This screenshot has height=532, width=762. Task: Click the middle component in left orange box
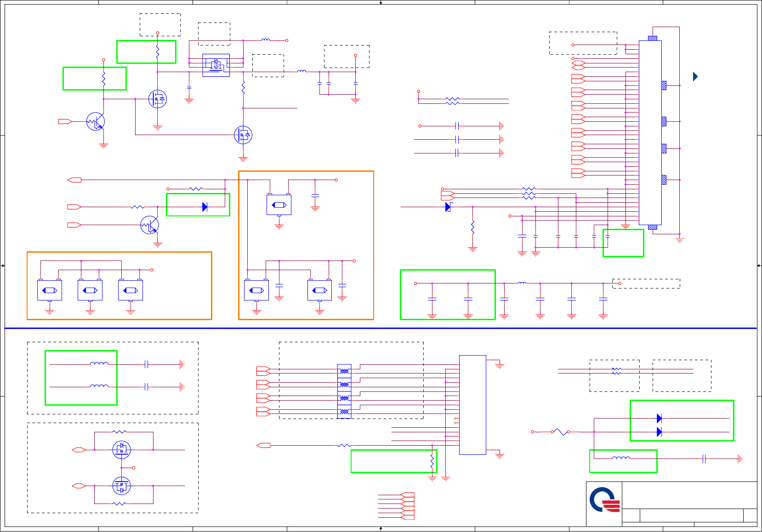tap(90, 290)
